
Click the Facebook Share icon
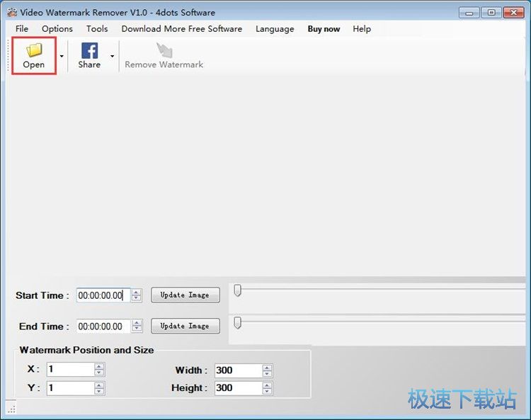tap(89, 50)
